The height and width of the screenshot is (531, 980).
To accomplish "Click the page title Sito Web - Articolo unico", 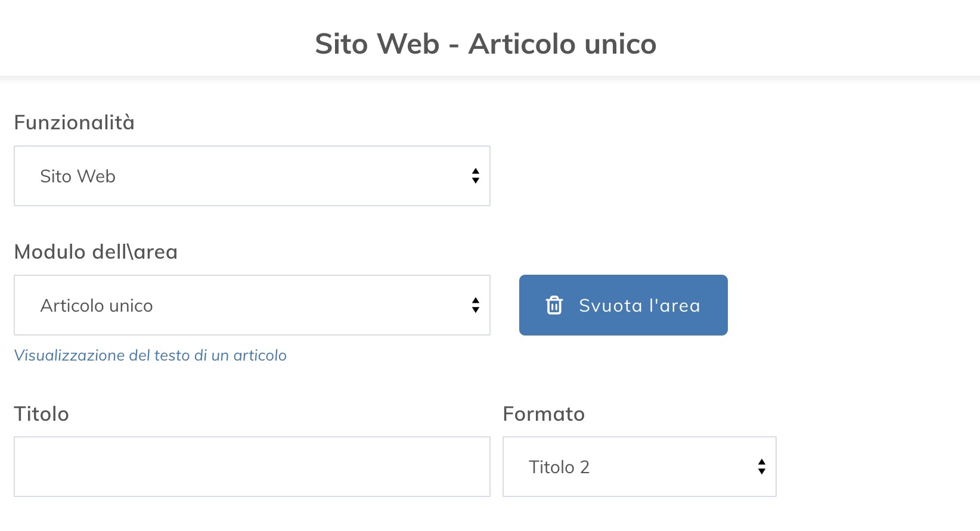I will tap(485, 43).
